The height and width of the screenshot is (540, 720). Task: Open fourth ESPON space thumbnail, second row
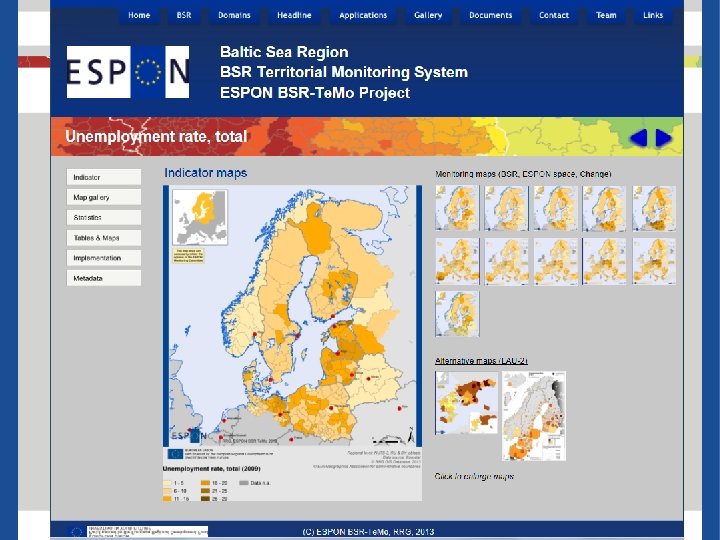pos(604,261)
